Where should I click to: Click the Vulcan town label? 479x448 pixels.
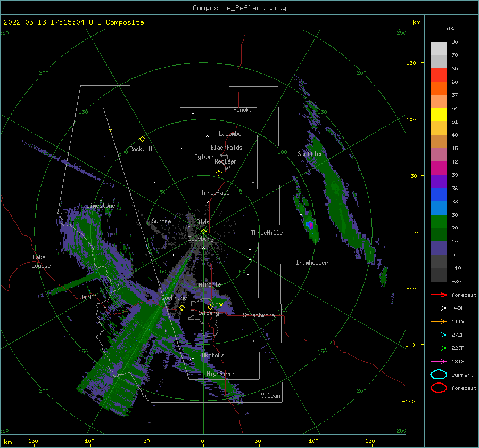271,396
